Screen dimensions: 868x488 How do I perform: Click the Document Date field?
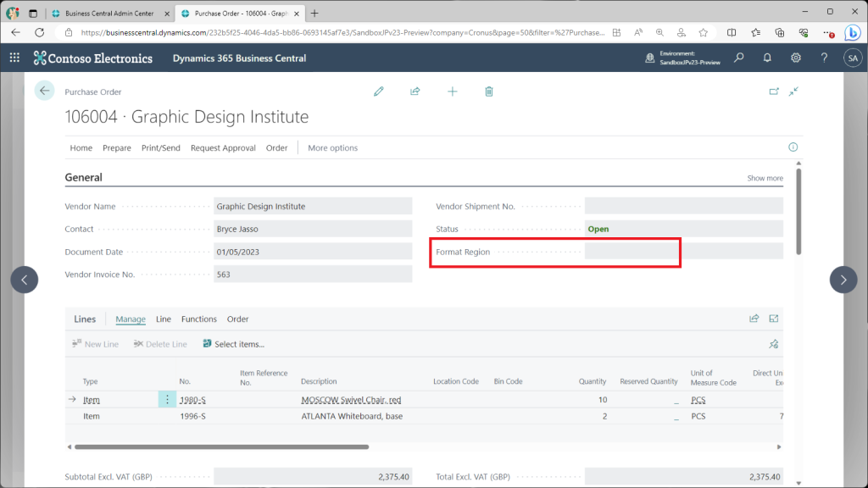[x=313, y=252]
